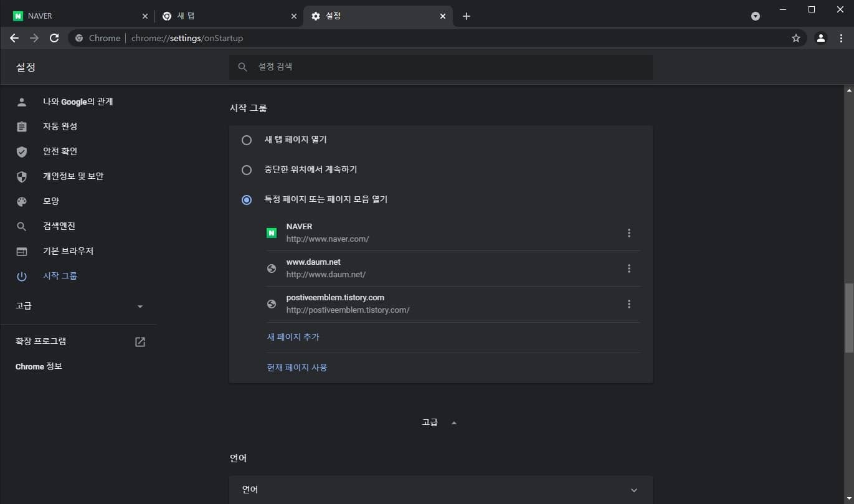
Task: Select the 모양 (Appearance) palette icon
Action: (22, 201)
